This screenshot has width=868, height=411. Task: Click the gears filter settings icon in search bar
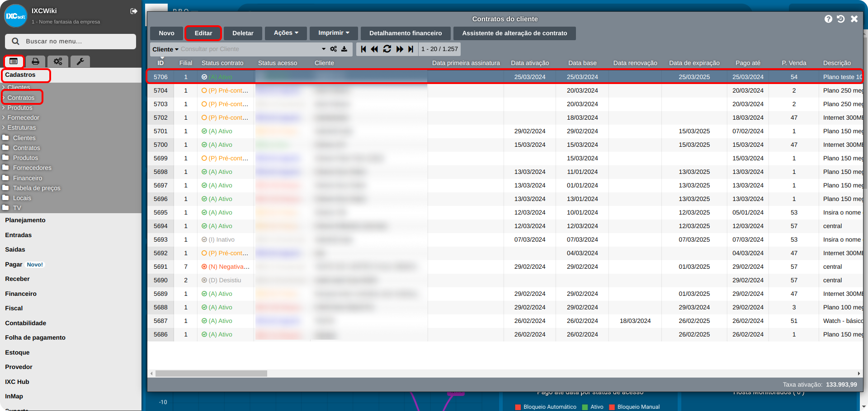(x=334, y=49)
